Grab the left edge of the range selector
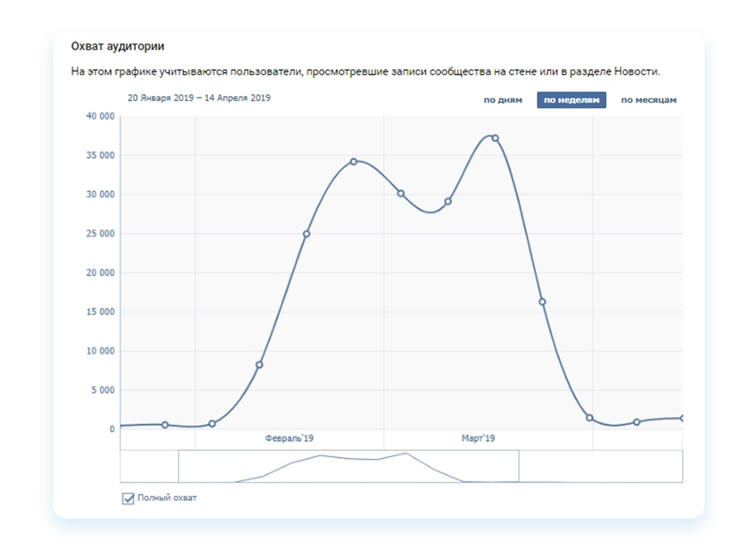The width and height of the screenshot is (756, 549). click(x=179, y=466)
